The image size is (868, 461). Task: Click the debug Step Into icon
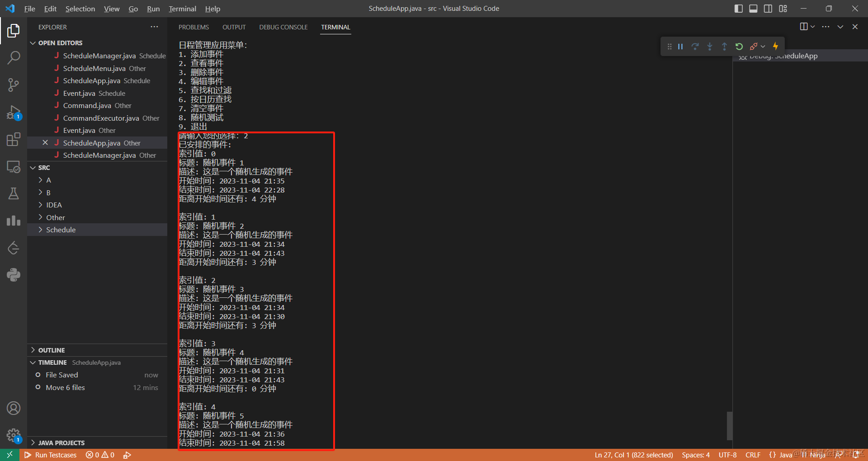[x=710, y=46]
